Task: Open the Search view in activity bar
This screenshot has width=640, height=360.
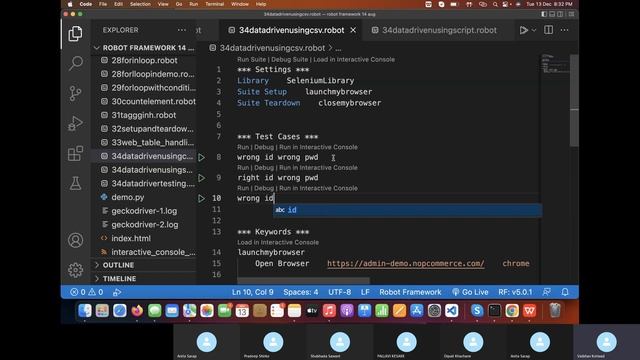Action: 76,63
